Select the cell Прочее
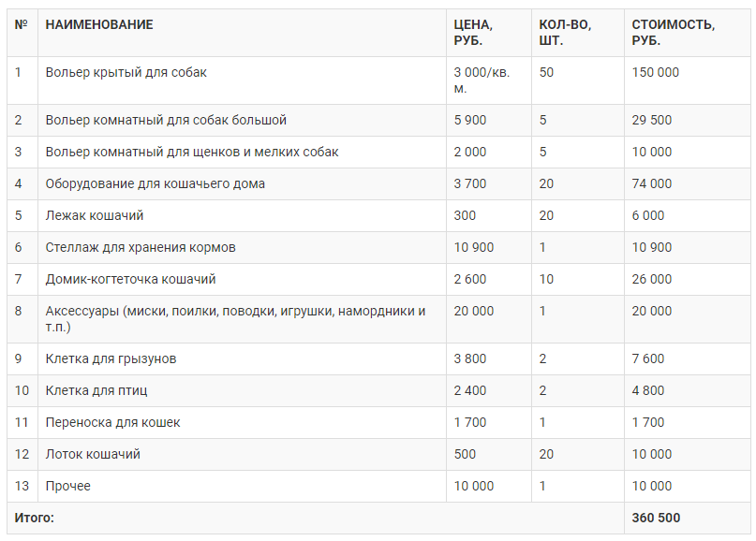Viewport: 756px width, 541px height. [x=242, y=486]
